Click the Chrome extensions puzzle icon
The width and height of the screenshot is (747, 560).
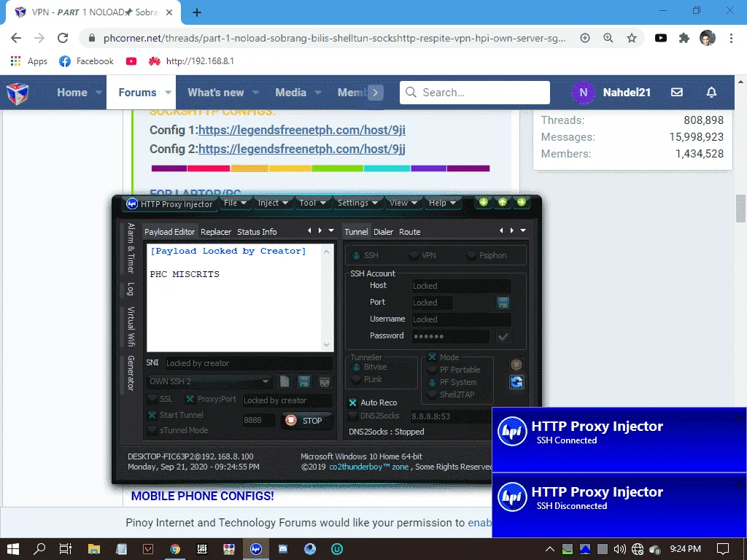[684, 38]
